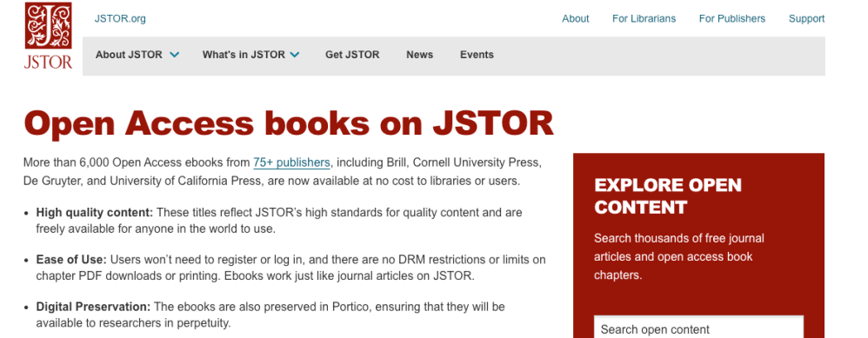Go to For Librarians page
The width and height of the screenshot is (868, 338).
click(644, 19)
